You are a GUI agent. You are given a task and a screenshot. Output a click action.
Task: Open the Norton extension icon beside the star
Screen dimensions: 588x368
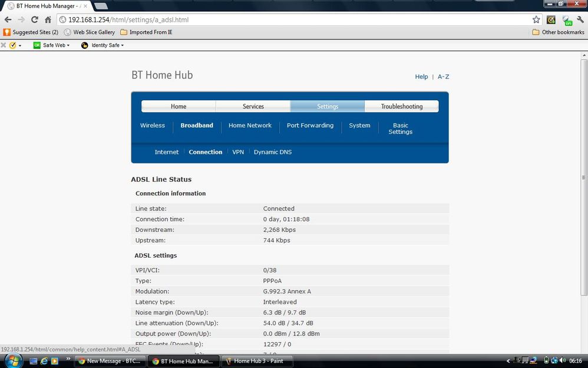551,19
